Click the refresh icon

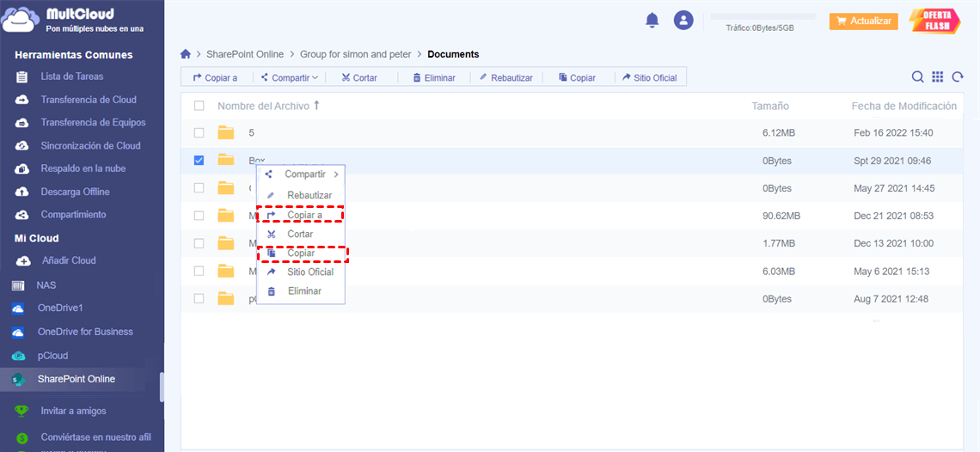[x=958, y=76]
